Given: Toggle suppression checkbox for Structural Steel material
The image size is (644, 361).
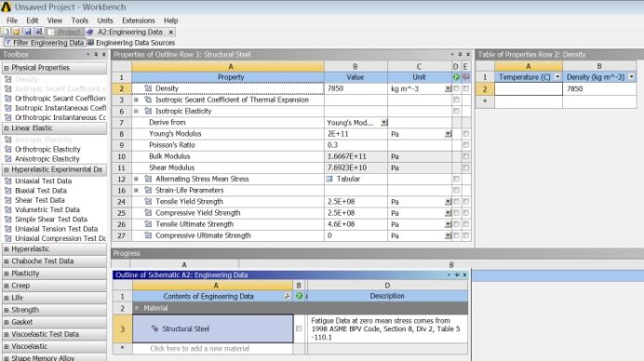Looking at the screenshot, I should (299, 328).
